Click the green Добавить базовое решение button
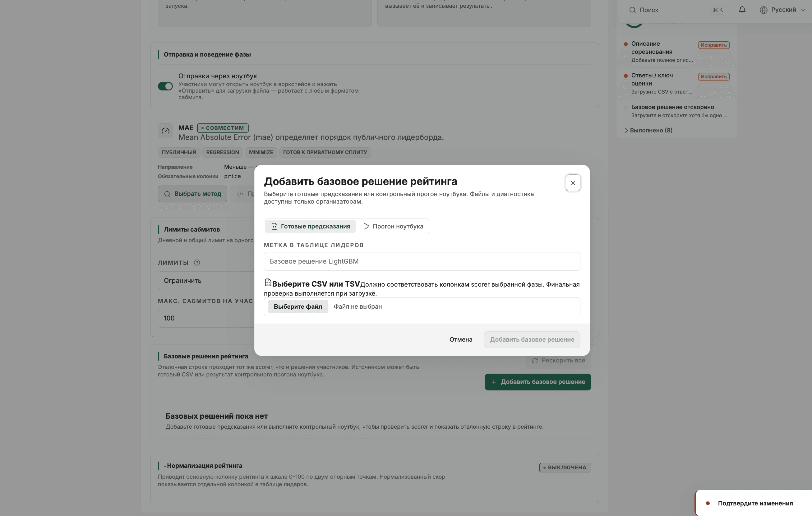The image size is (812, 516). click(x=537, y=382)
